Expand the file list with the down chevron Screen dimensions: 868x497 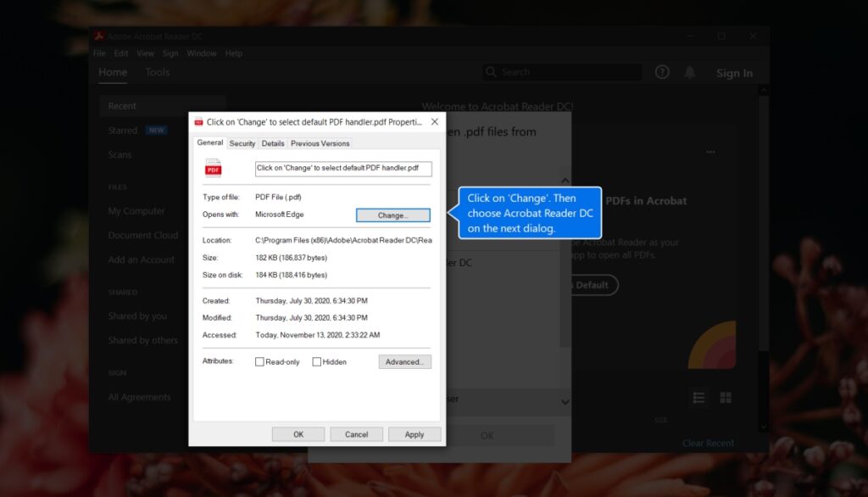565,401
